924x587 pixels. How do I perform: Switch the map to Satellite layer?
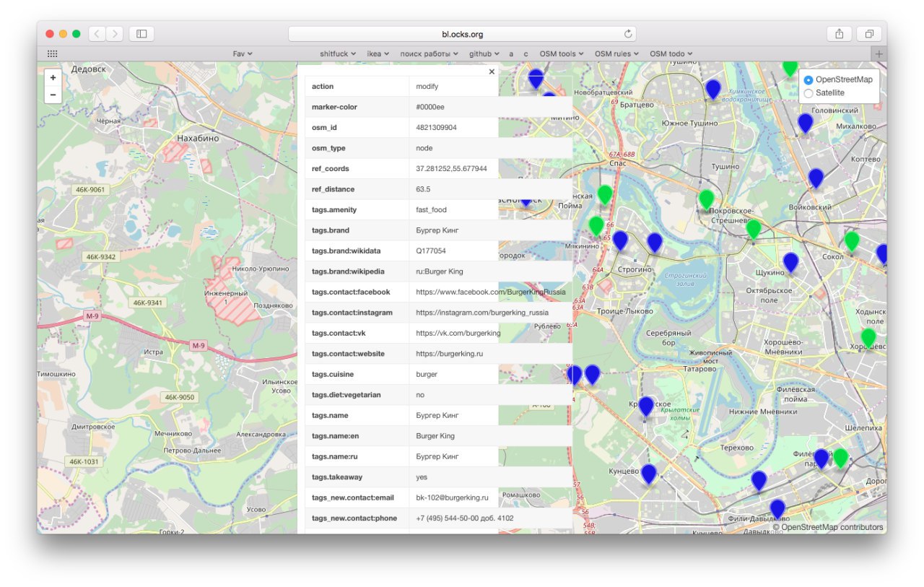tap(808, 93)
